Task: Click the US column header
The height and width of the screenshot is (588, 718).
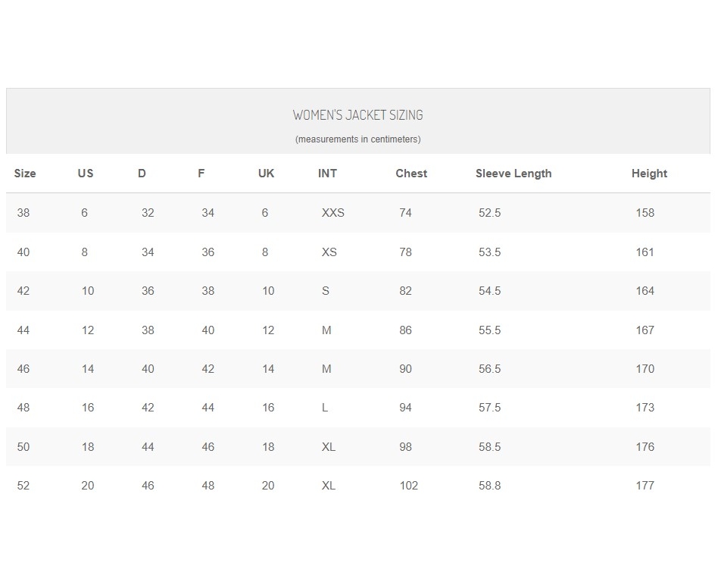Action: [x=86, y=174]
